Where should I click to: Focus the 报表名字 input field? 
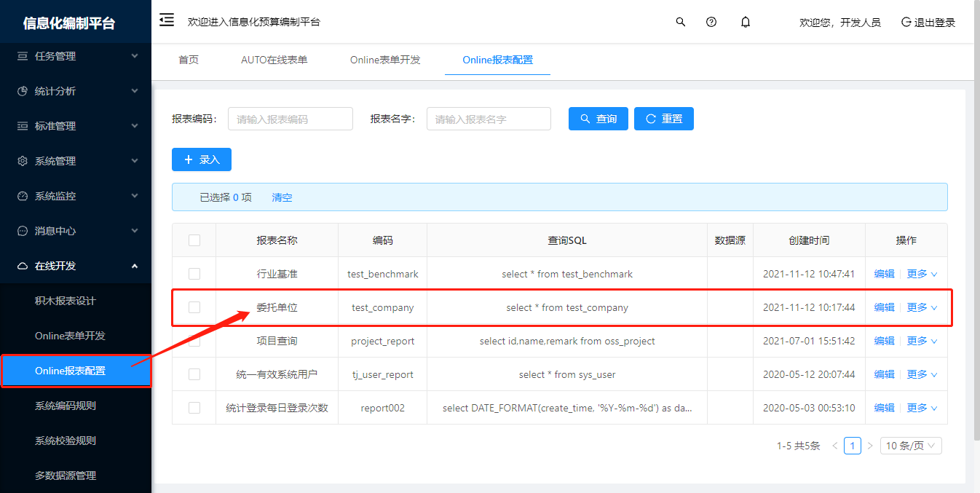pyautogui.click(x=489, y=119)
